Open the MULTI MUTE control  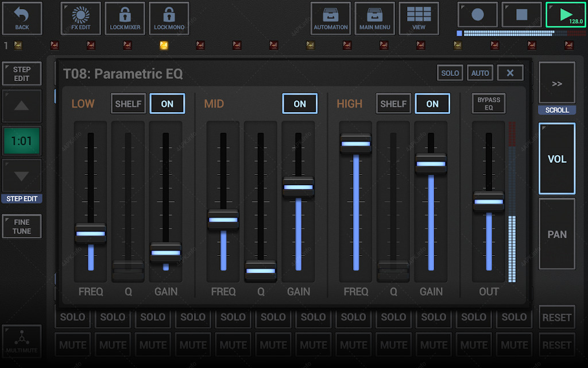22,341
